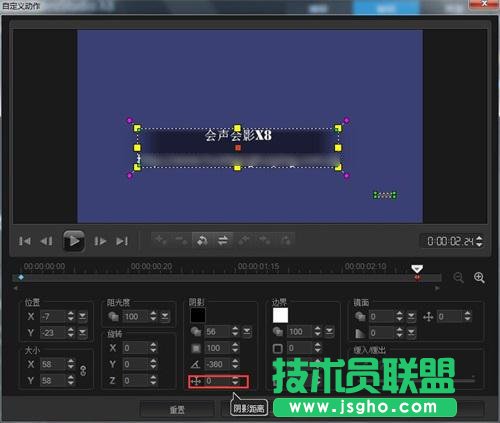Click the mirror distance move icon

428,316
